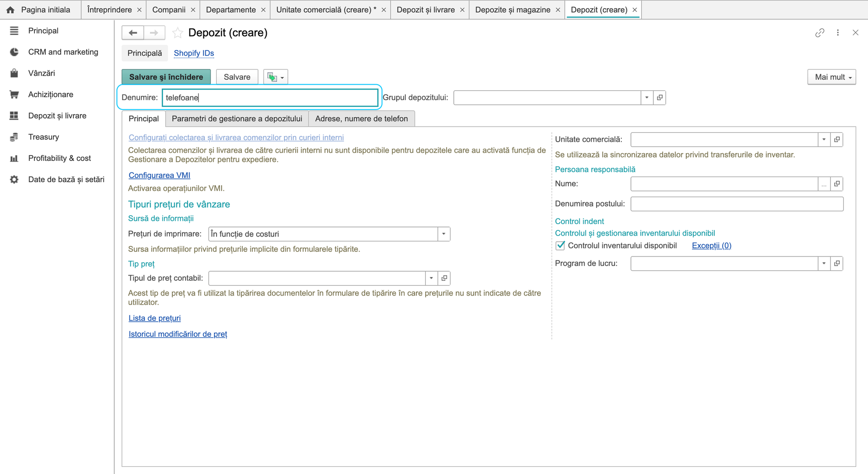Click into the Denumirea postului field
Viewport: 868px width, 474px height.
pos(737,204)
